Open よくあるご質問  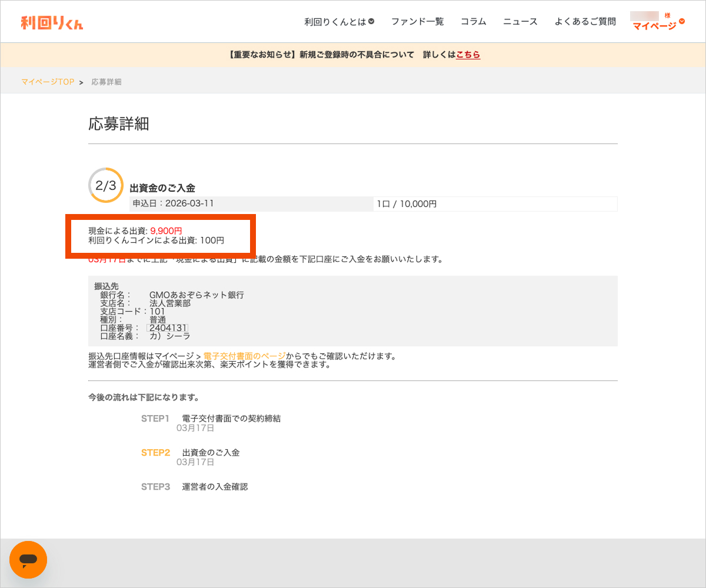[x=585, y=22]
